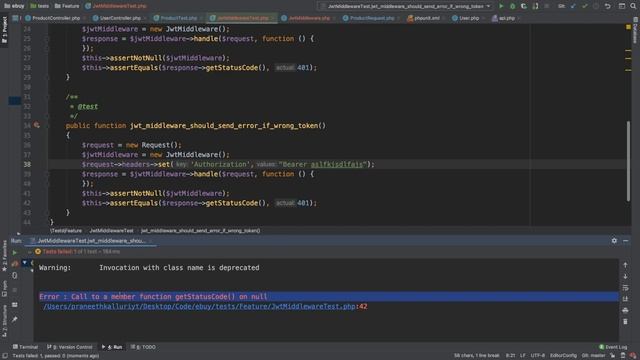This screenshot has height=360, width=640.
Task: Open run configuration dropdown JwtMiddlewareTest
Action: 405,6
